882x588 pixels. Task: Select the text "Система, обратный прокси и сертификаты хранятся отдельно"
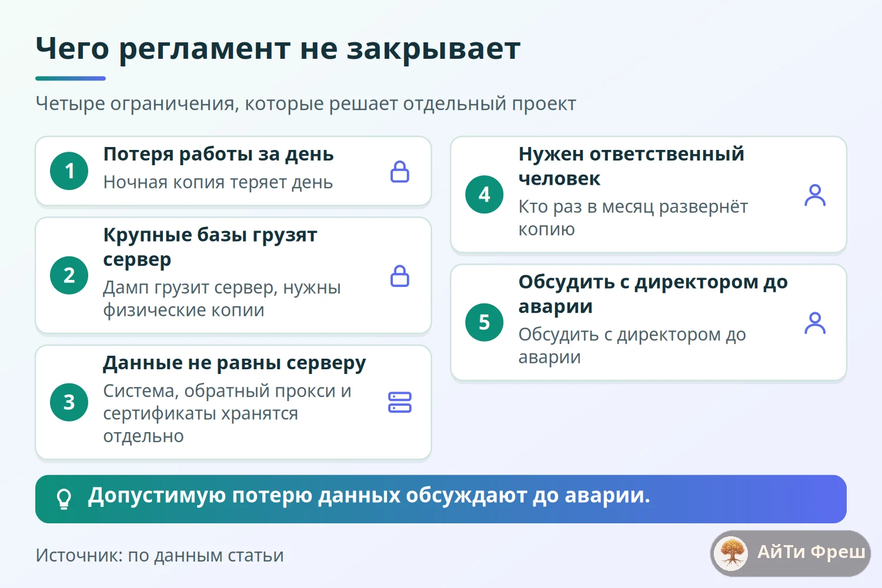click(x=228, y=413)
